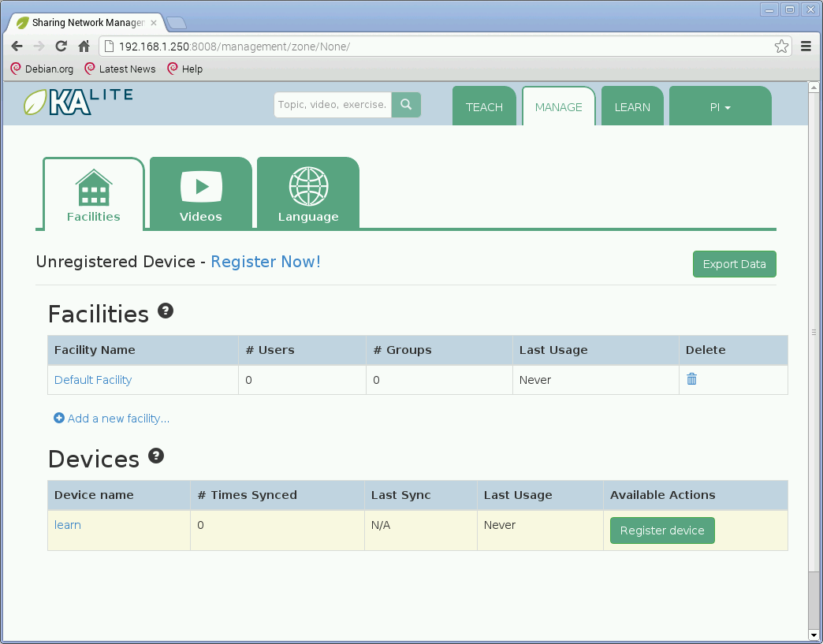Image resolution: width=823 pixels, height=644 pixels.
Task: Focus the topic, video, exercise search box
Action: pos(333,105)
